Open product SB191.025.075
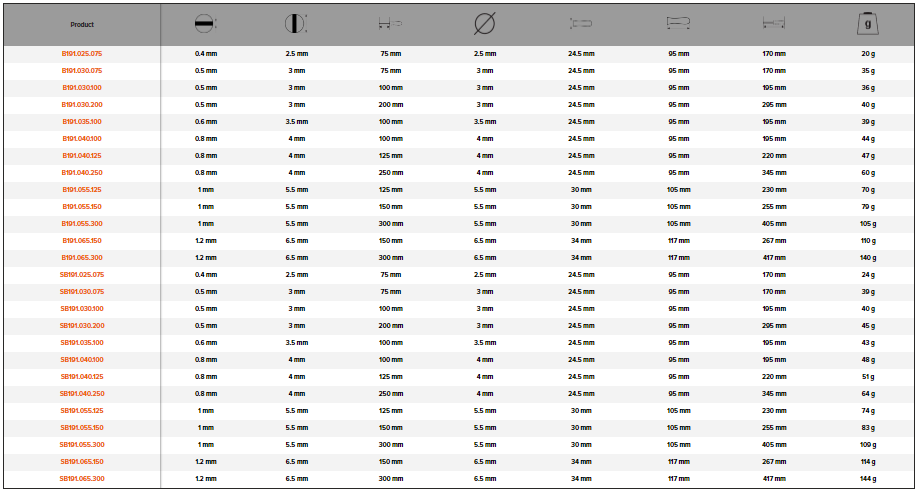The image size is (918, 493). [82, 275]
